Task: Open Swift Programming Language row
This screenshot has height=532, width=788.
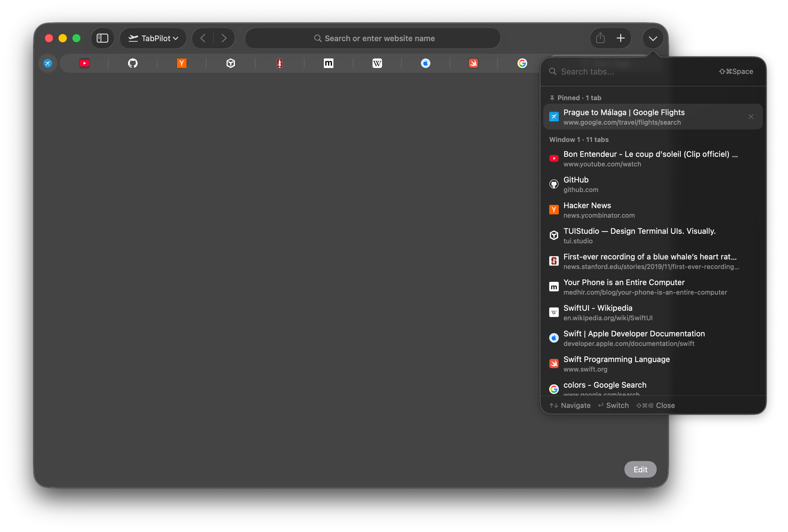Action: click(x=653, y=364)
